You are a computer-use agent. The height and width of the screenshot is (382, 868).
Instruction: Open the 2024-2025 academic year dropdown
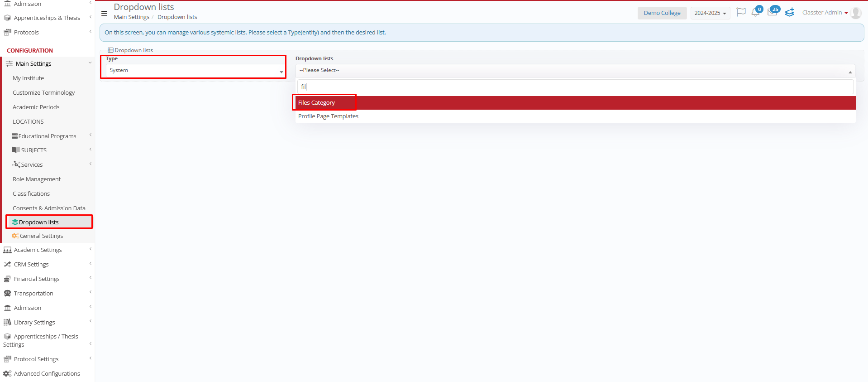710,13
